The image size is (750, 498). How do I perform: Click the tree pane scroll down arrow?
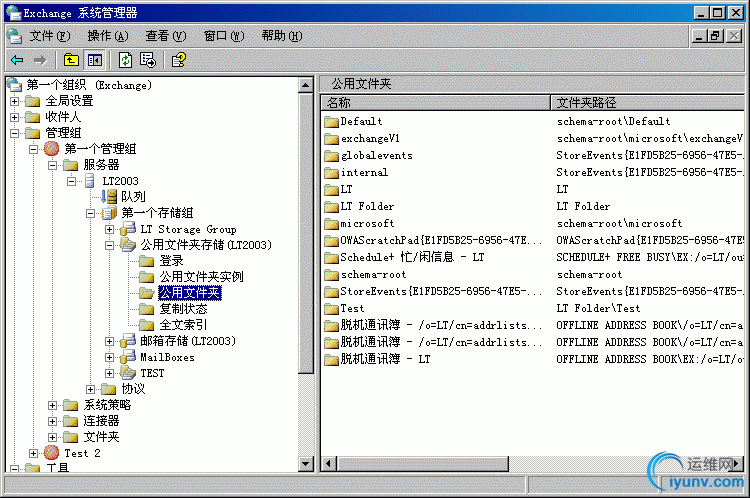[x=306, y=463]
